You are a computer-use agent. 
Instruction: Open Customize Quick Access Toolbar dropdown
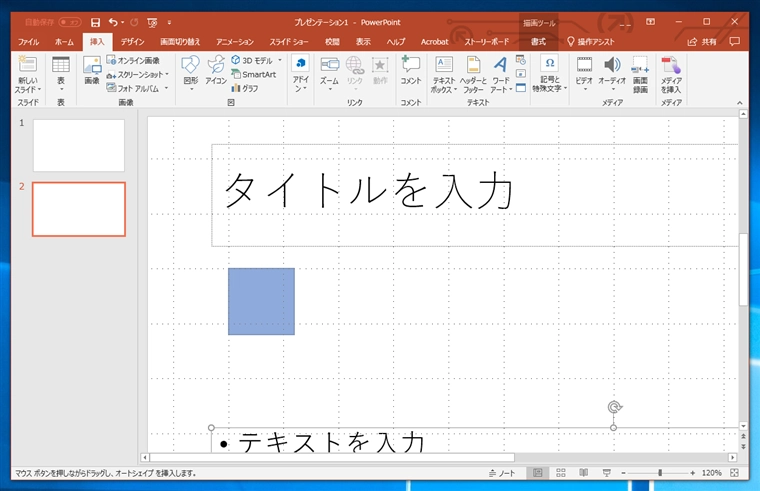tap(169, 22)
